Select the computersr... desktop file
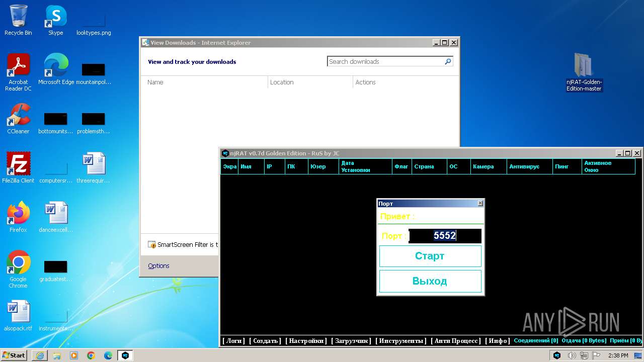 coord(56,171)
